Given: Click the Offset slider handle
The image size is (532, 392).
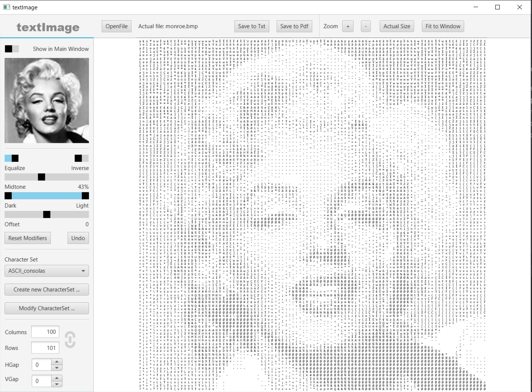Looking at the screenshot, I should 47,214.
